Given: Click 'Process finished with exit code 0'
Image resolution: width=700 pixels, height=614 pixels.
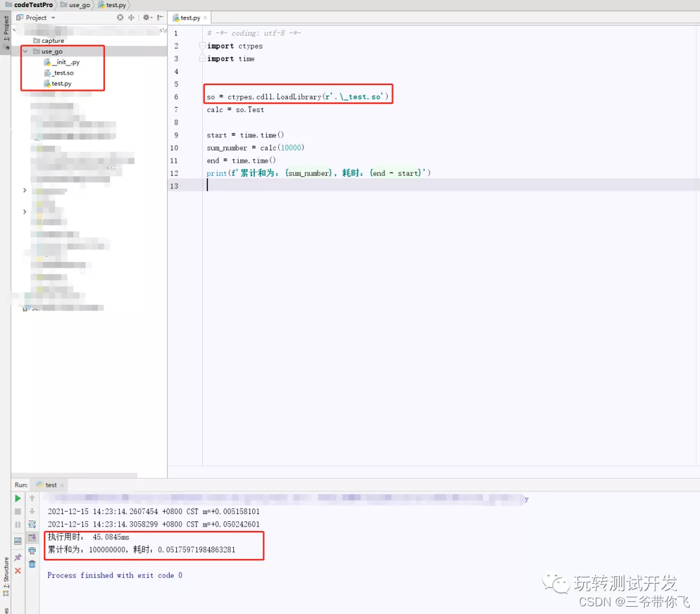Looking at the screenshot, I should pyautogui.click(x=115, y=575).
